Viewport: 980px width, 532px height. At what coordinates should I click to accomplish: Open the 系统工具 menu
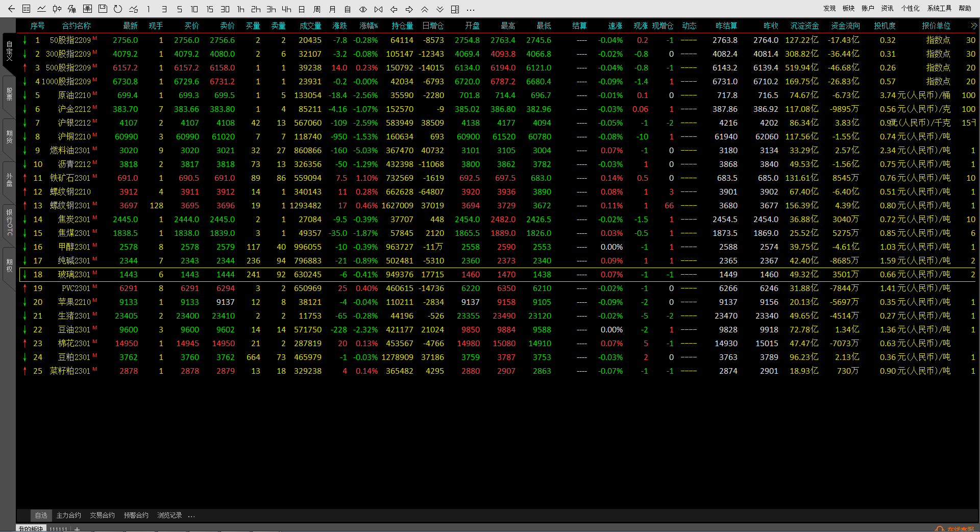939,8
